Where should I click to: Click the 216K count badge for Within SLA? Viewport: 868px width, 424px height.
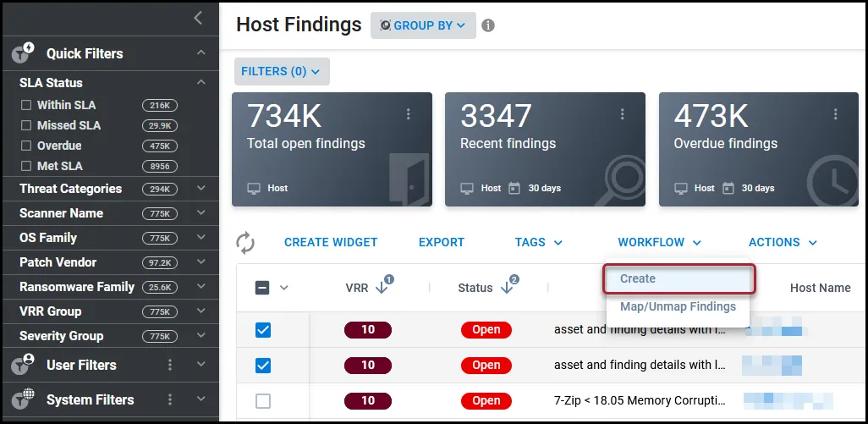tap(160, 105)
